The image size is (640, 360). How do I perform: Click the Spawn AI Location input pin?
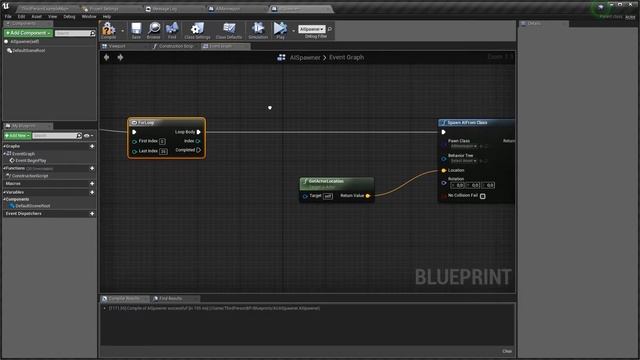[444, 170]
